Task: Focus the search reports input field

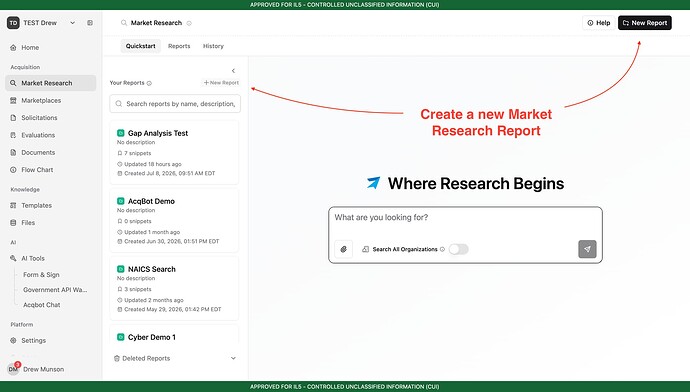Action: tap(175, 104)
